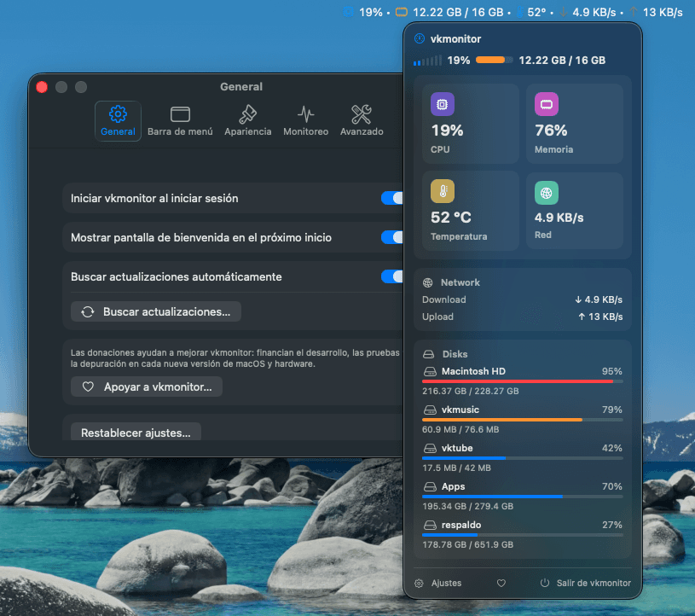The width and height of the screenshot is (695, 616).
Task: Click the heart icon in Apoyar a vkmonitor
Action: [x=88, y=386]
